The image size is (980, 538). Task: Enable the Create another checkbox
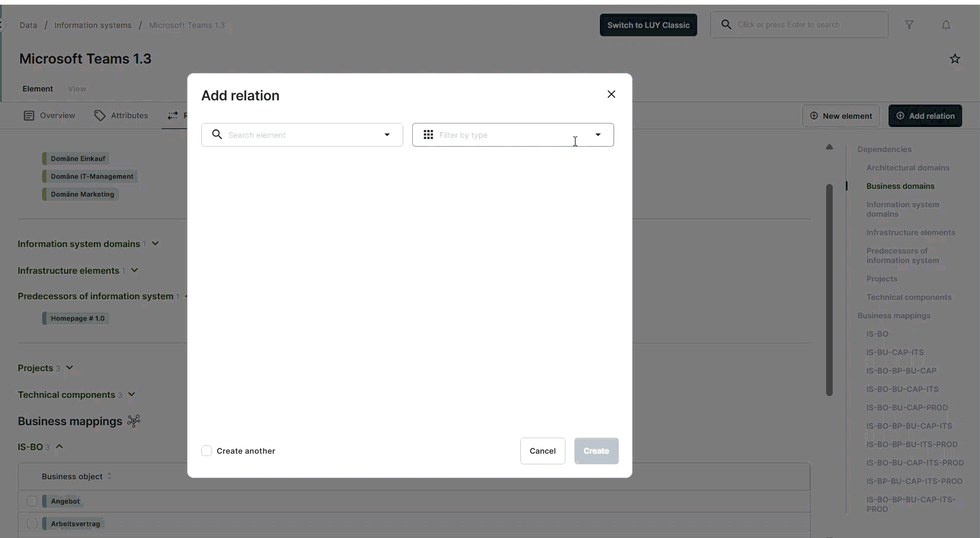pos(207,451)
